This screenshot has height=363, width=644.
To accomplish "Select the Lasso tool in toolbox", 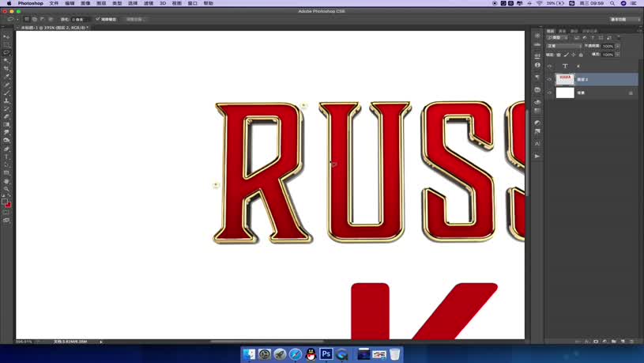I will [6, 53].
